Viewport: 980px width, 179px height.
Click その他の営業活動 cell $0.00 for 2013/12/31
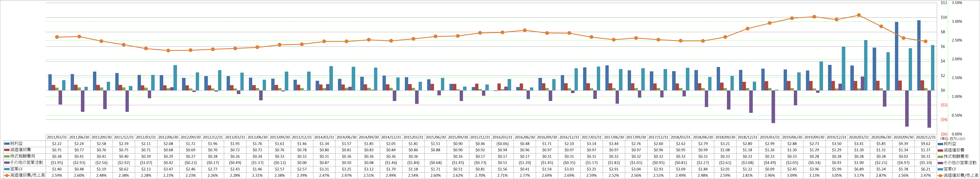(302, 163)
